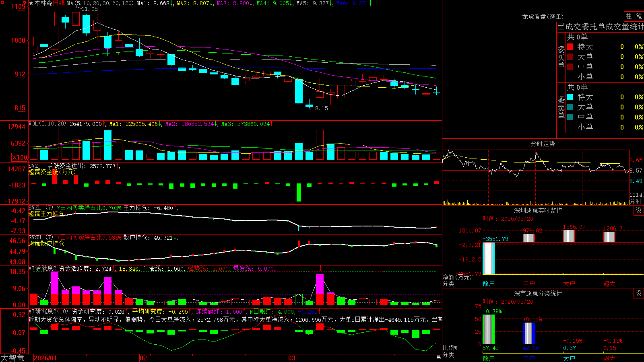Click the ×100 volume unit box
Screen dimensions: 644x362
(x=19, y=157)
